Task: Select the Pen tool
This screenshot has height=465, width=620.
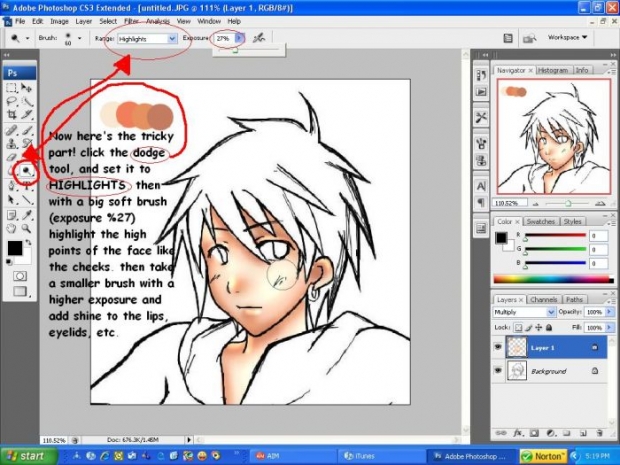Action: tap(12, 185)
